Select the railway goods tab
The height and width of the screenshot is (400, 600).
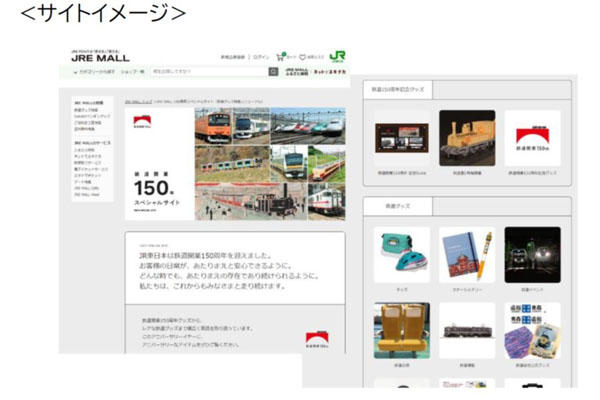398,206
